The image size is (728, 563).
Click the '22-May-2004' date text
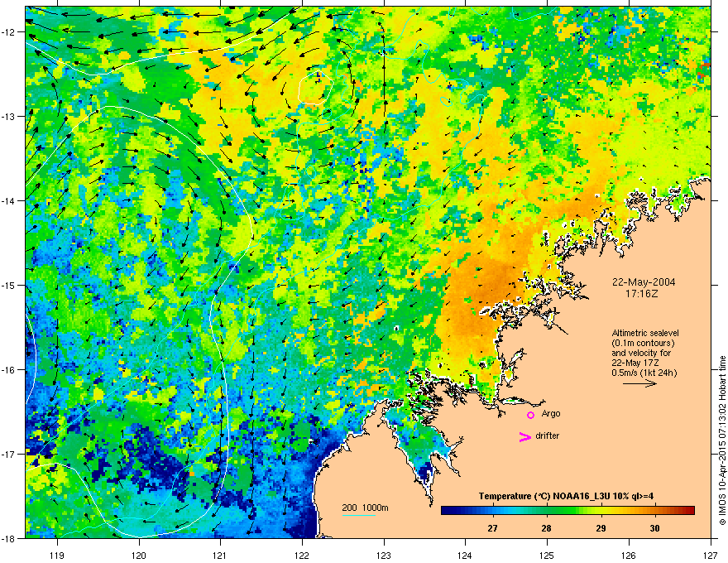tap(644, 282)
